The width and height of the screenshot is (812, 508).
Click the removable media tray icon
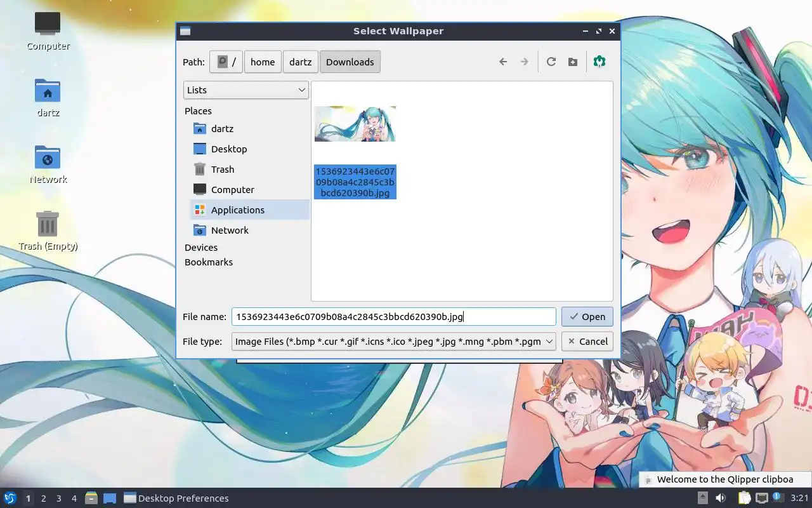[703, 497]
